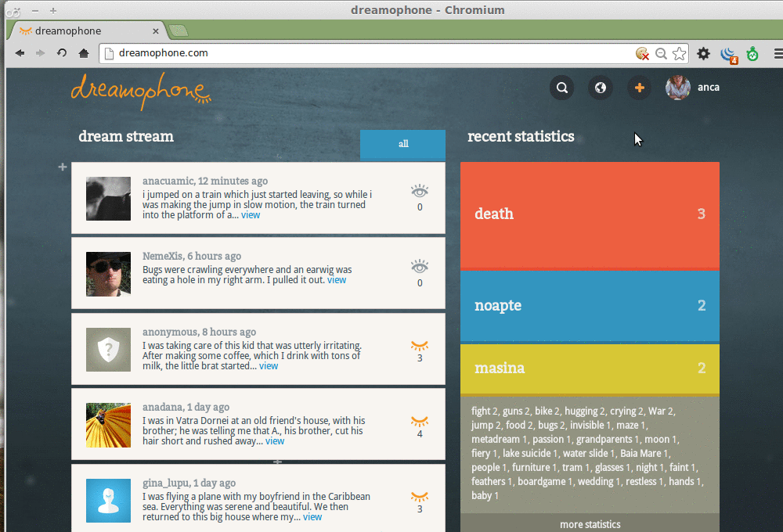Open the gear extension icon
Viewport: 783px width, 532px height.
tap(704, 53)
